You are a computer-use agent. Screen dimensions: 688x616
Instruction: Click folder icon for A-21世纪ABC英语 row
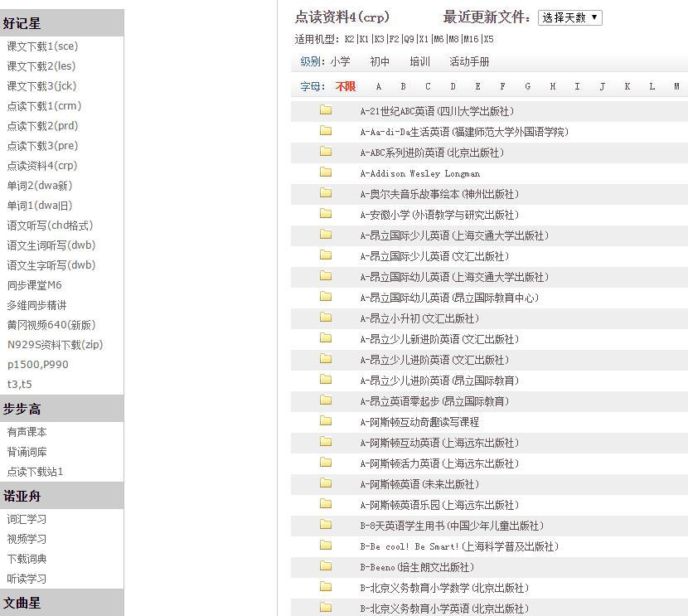[326, 109]
